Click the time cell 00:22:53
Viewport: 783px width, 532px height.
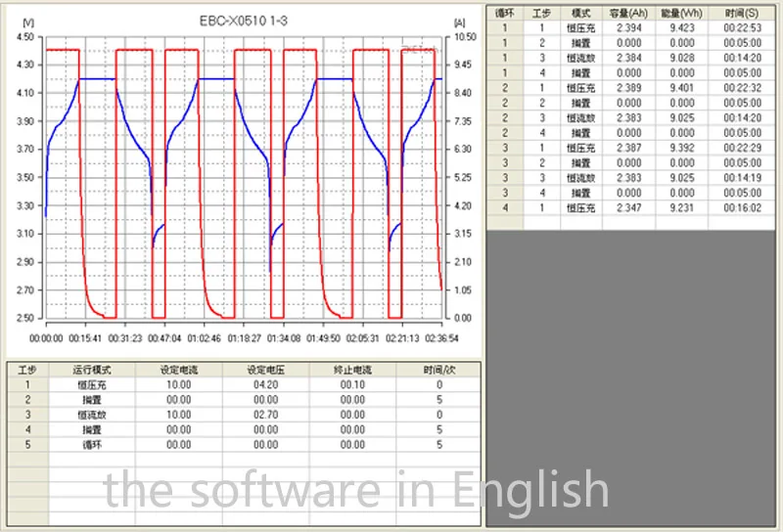pos(743,28)
